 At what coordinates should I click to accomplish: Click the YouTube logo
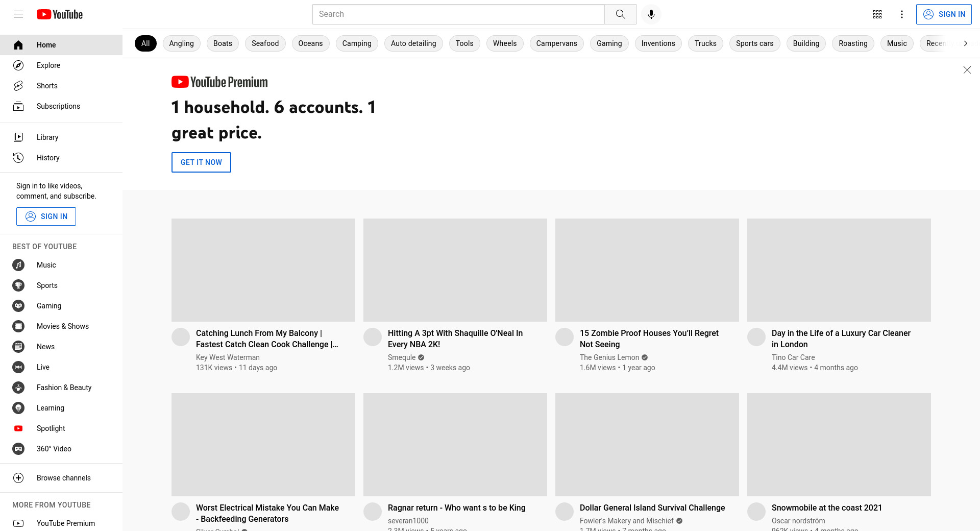tap(60, 14)
